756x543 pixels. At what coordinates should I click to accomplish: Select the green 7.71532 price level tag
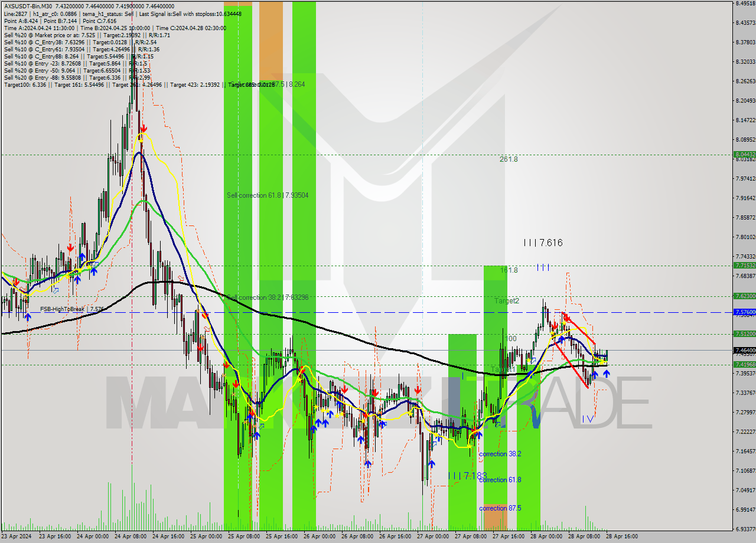tap(744, 266)
